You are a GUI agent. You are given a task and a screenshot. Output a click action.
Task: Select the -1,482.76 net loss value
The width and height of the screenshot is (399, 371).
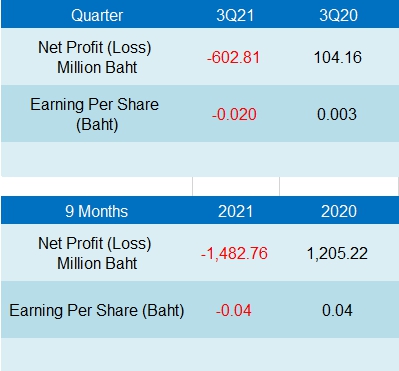tap(234, 253)
